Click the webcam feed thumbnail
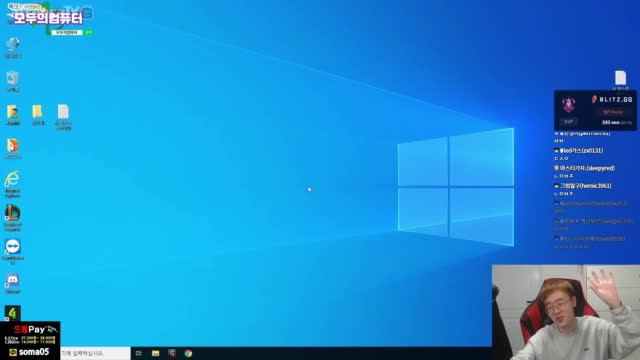The image size is (640, 360). [x=566, y=312]
